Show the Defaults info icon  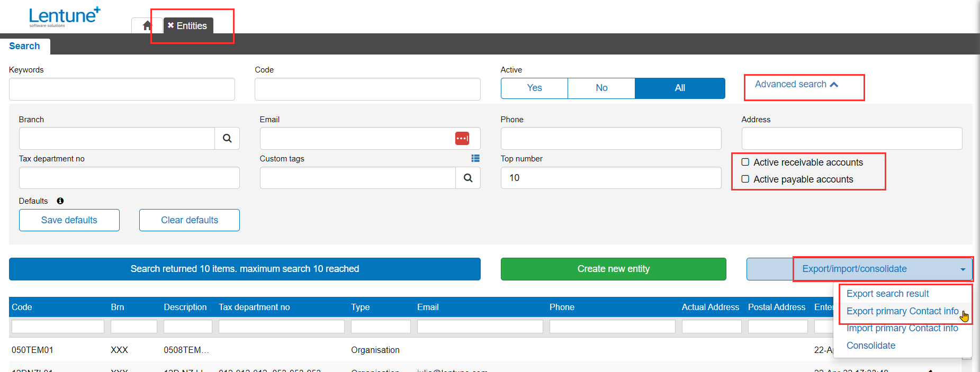point(60,201)
